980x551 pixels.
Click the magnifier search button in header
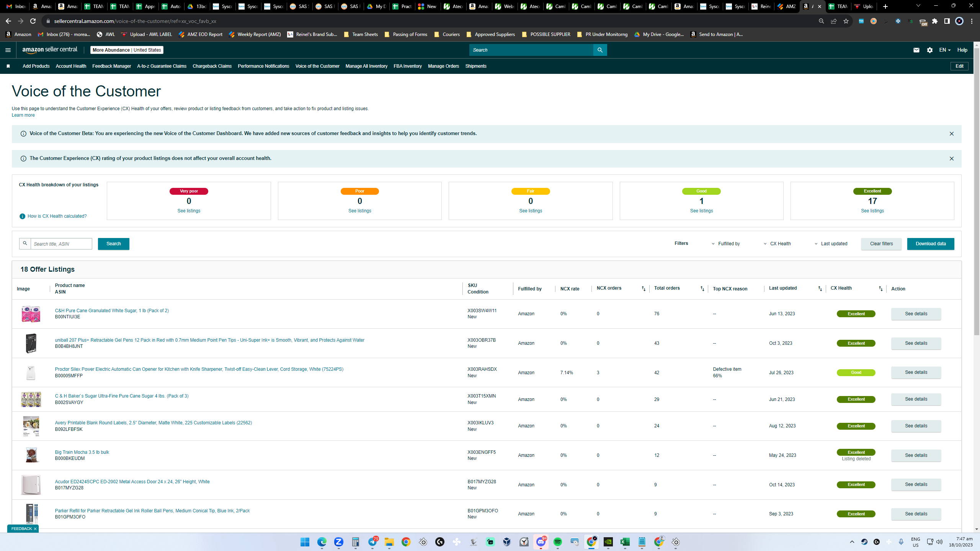point(600,50)
